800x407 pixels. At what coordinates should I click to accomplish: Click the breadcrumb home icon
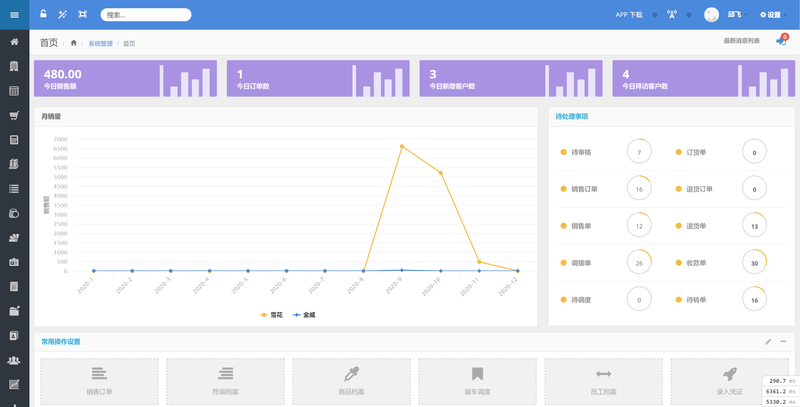tap(73, 43)
